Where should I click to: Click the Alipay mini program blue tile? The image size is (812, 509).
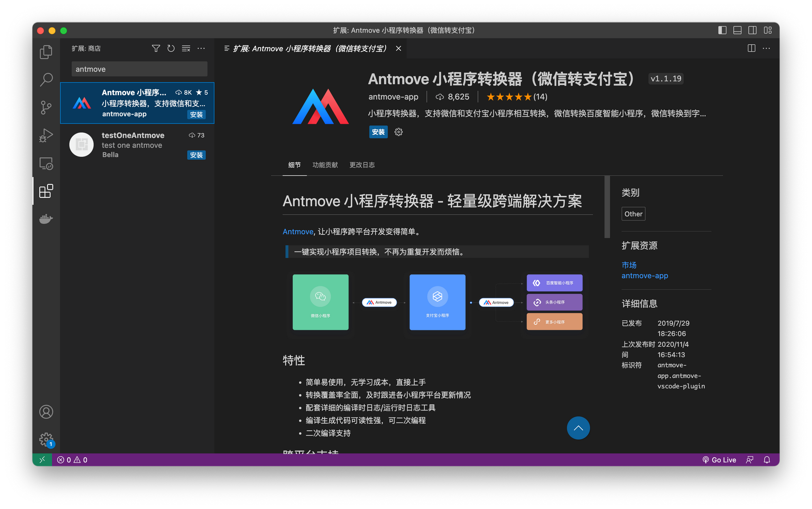point(438,302)
